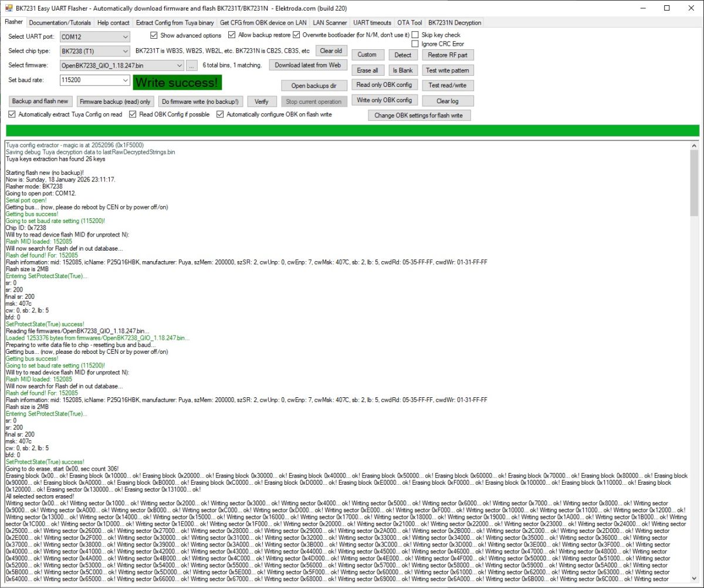
Task: Click the Verify button
Action: coord(262,102)
